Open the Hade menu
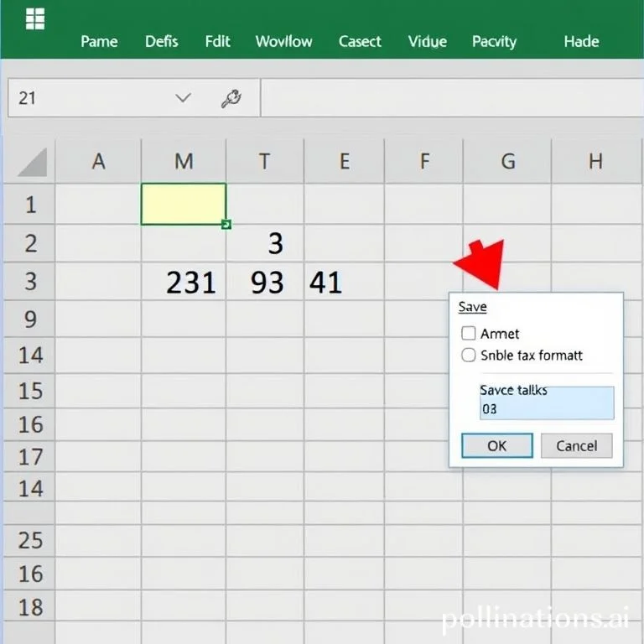This screenshot has height=644, width=644. pos(581,41)
